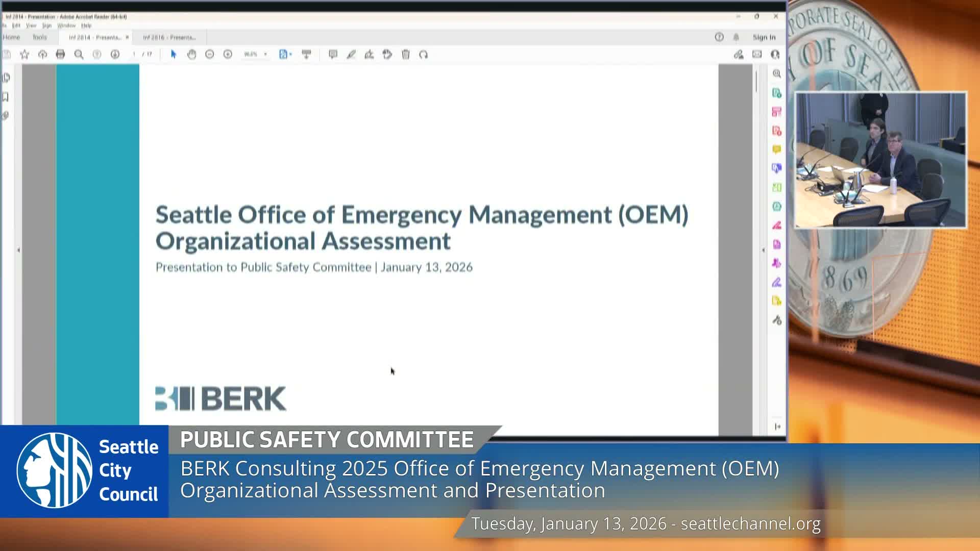This screenshot has width=980, height=551.
Task: Open the Find text magnifier tool
Action: tap(79, 54)
